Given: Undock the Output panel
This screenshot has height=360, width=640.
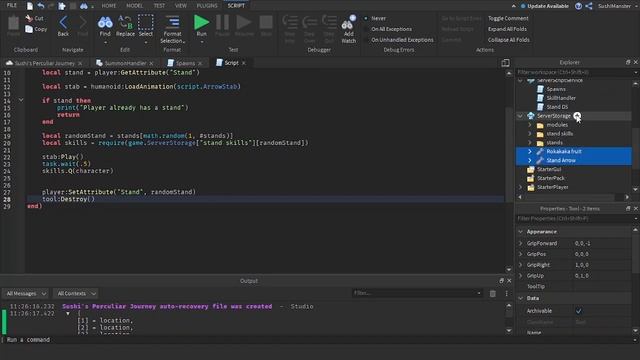Looking at the screenshot, I should [502, 281].
